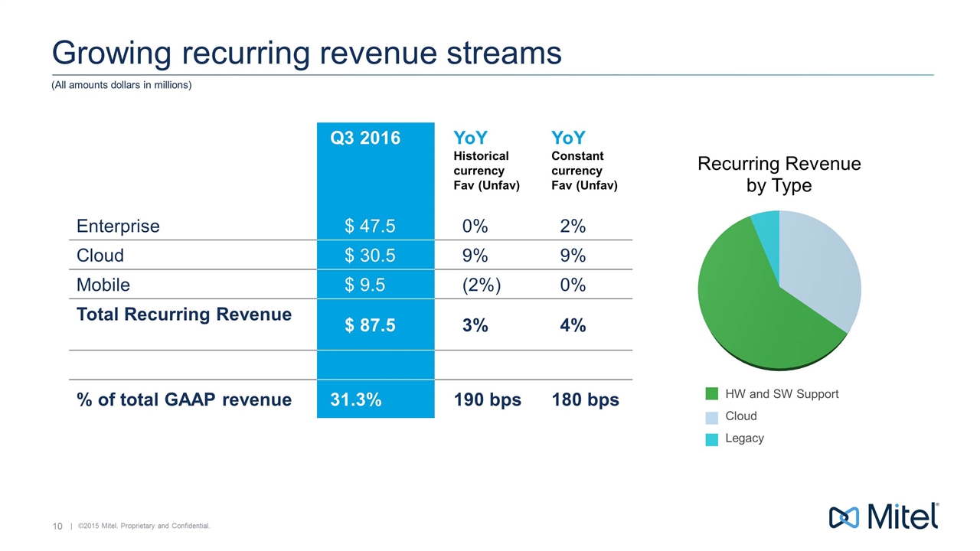This screenshot has height=551, width=980.
Task: Select the Growing recurring revenue streams title
Action: pos(306,53)
